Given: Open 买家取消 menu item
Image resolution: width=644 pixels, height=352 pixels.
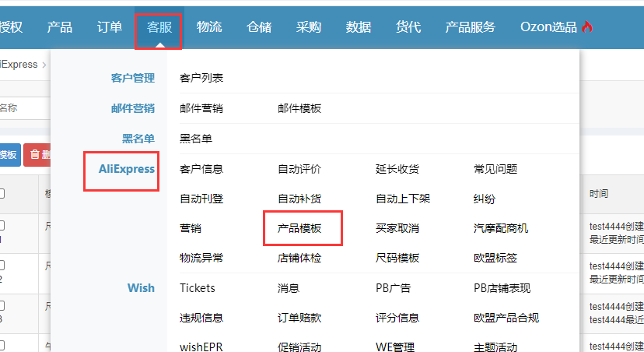Looking at the screenshot, I should point(397,228).
